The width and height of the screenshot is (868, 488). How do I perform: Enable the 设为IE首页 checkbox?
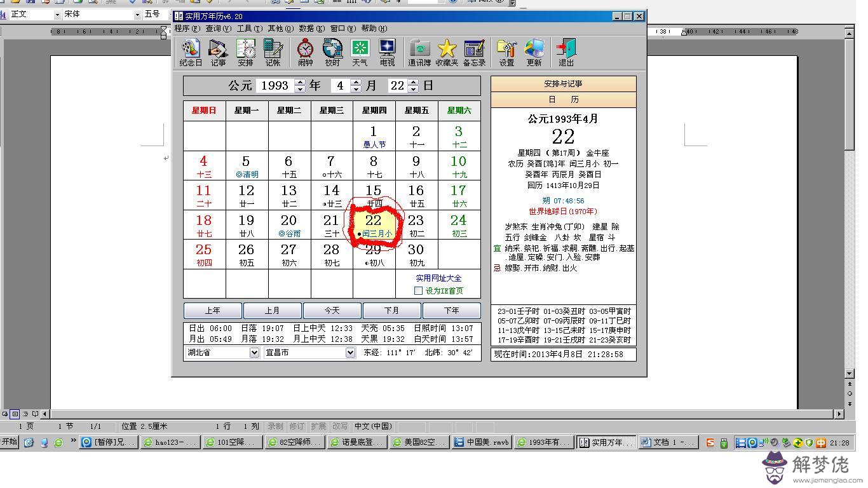click(418, 290)
